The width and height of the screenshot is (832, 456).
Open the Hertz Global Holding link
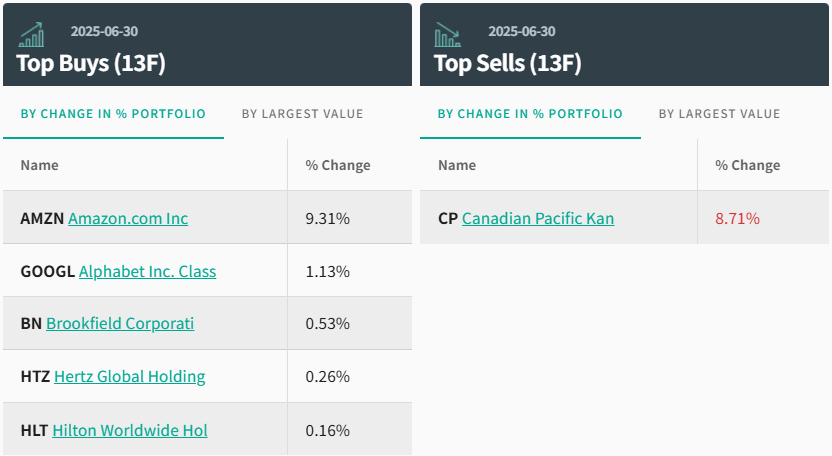click(130, 377)
